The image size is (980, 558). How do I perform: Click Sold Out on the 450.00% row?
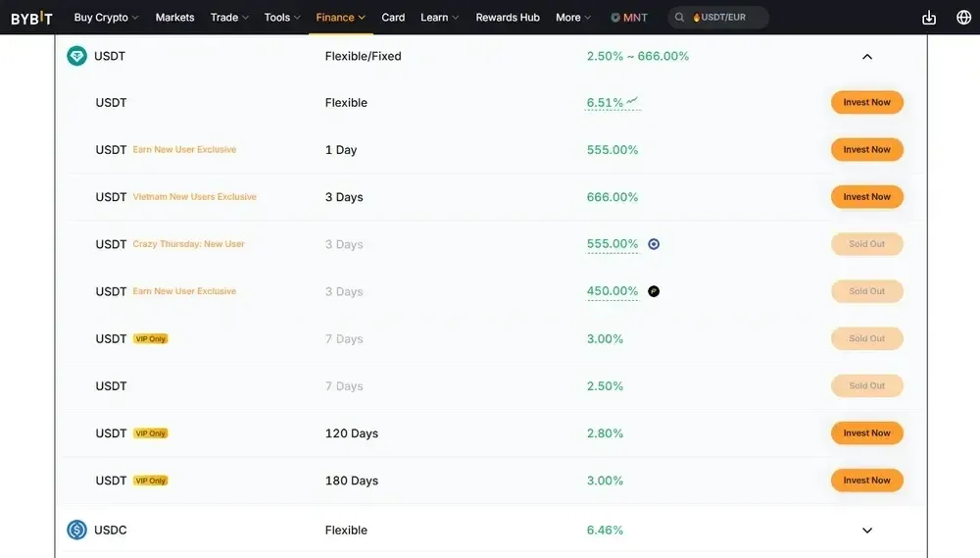(867, 291)
